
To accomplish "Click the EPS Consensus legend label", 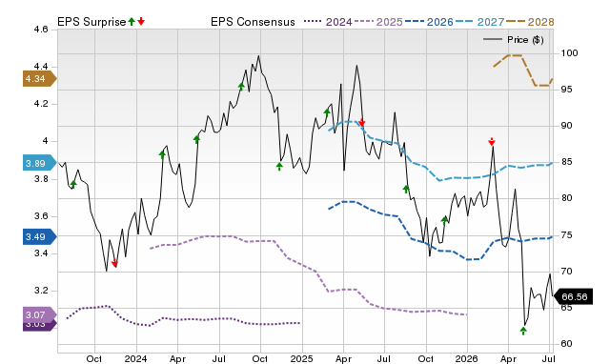I will (x=253, y=22).
